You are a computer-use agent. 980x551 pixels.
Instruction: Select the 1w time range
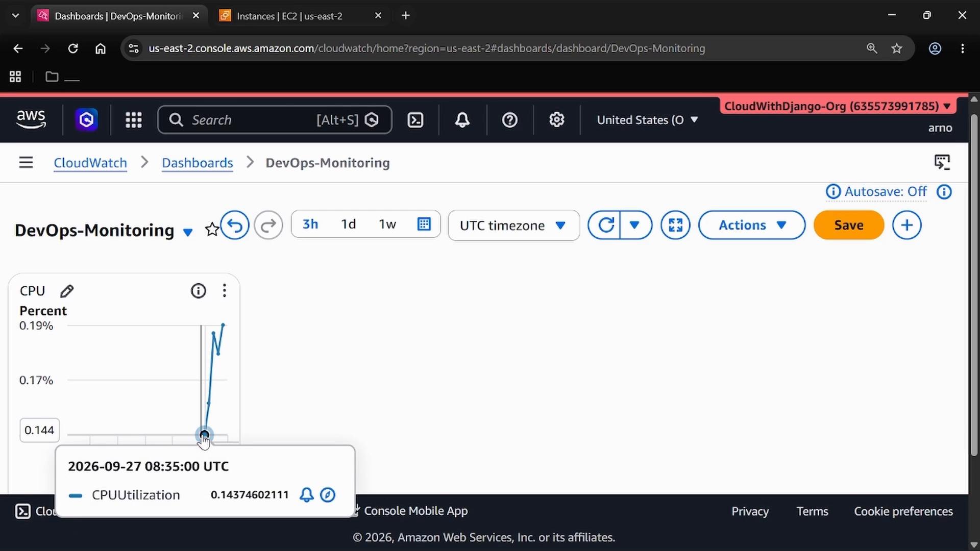tap(387, 224)
